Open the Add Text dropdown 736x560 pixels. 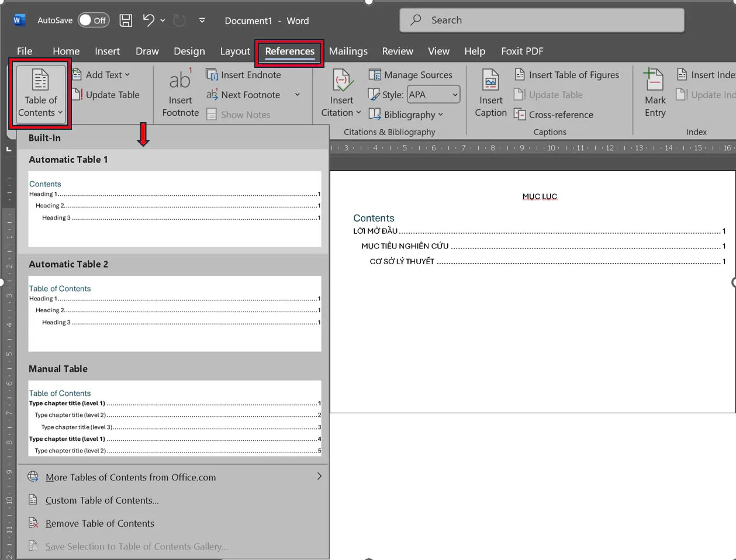[x=102, y=75]
